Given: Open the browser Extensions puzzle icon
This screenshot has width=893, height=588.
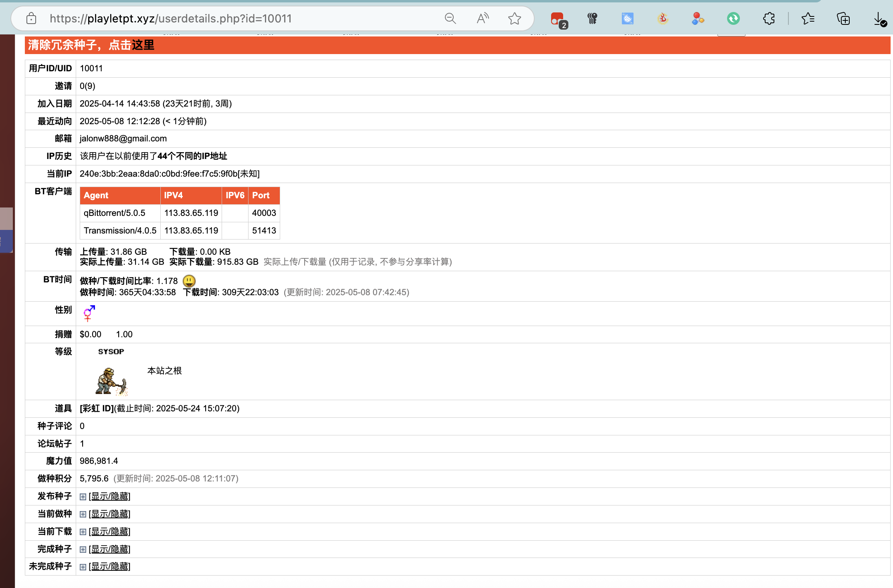Looking at the screenshot, I should coord(769,18).
